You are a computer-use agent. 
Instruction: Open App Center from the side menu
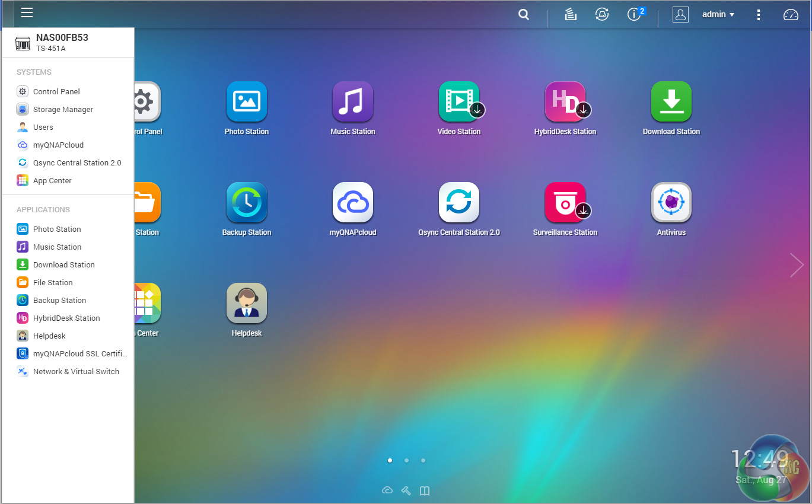pos(52,181)
